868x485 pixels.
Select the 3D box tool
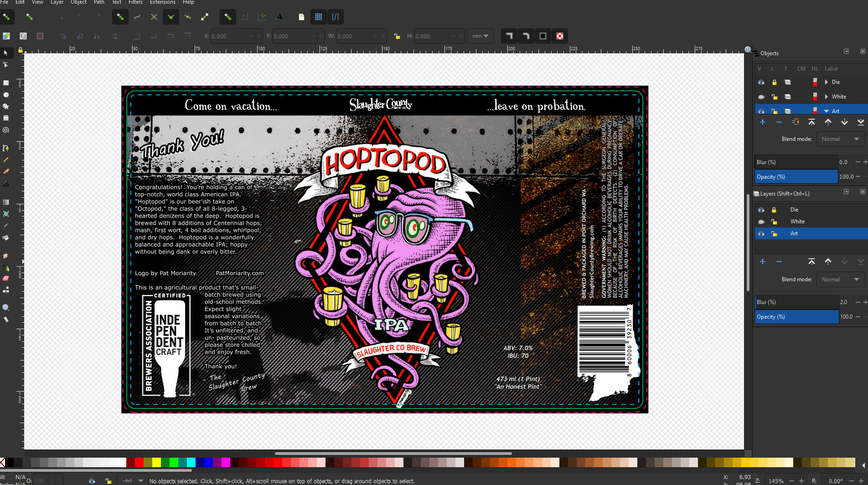pos(6,118)
